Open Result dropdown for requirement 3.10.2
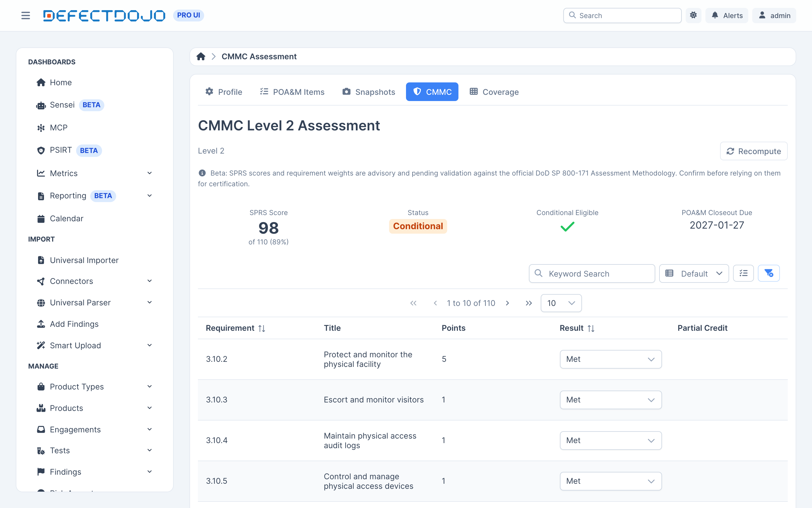The image size is (812, 508). tap(611, 359)
